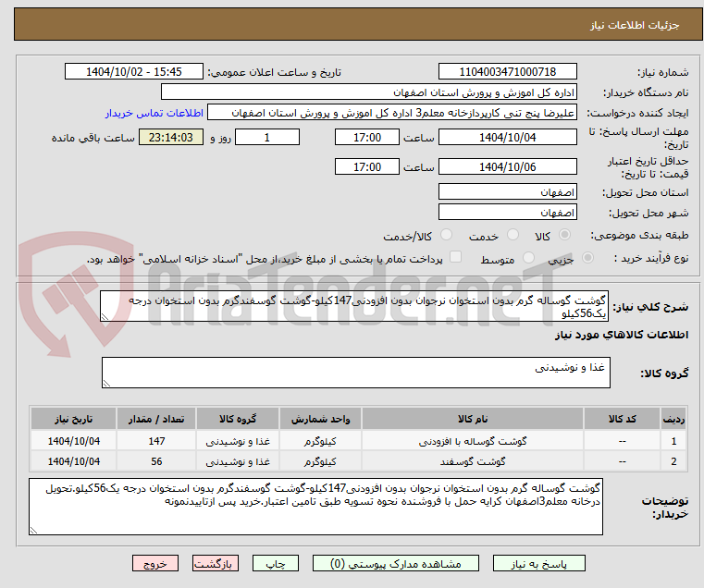Click the توضیحات خریدار text area
Image resolution: width=704 pixels, height=588 pixels.
click(x=315, y=507)
